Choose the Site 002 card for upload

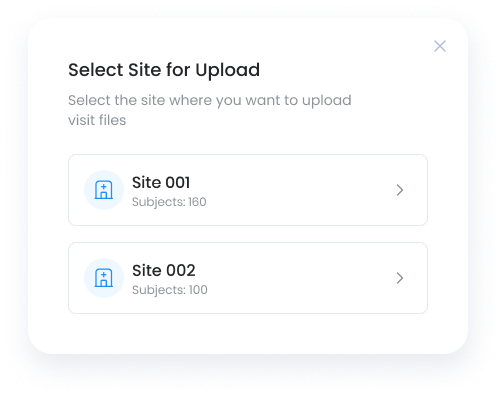coord(248,278)
